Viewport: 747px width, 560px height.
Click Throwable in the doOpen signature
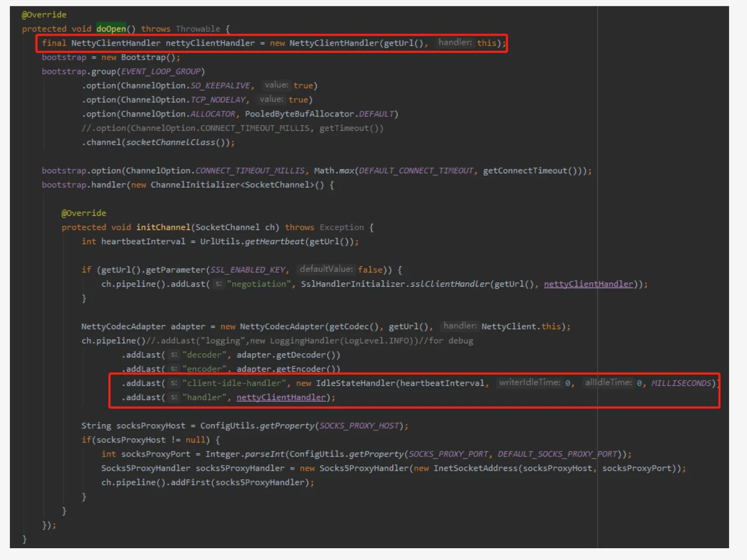[197, 29]
